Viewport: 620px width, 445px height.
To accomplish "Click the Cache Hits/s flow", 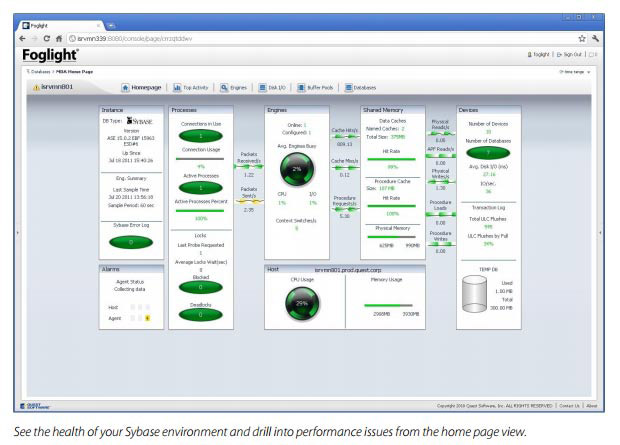I will click(345, 136).
